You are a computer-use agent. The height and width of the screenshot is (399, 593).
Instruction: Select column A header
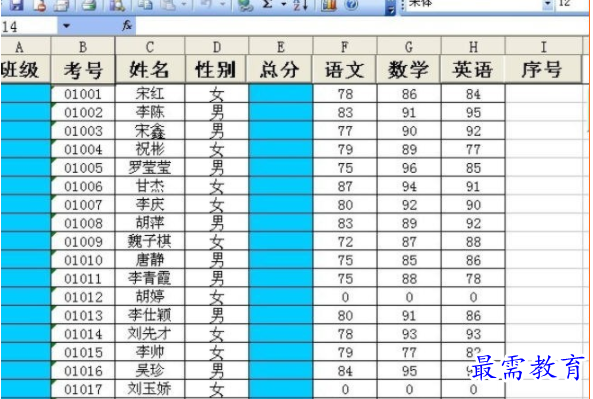click(x=25, y=47)
